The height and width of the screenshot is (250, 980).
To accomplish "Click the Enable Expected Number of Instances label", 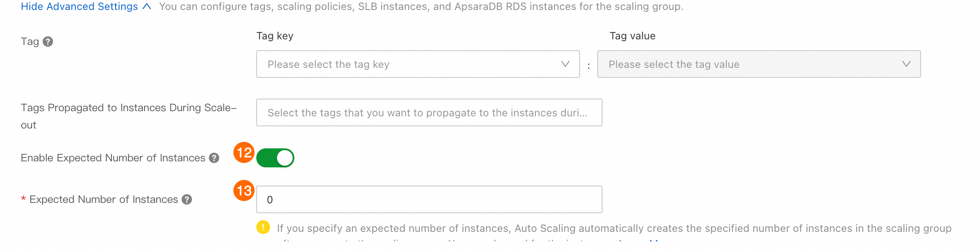I will click(113, 158).
